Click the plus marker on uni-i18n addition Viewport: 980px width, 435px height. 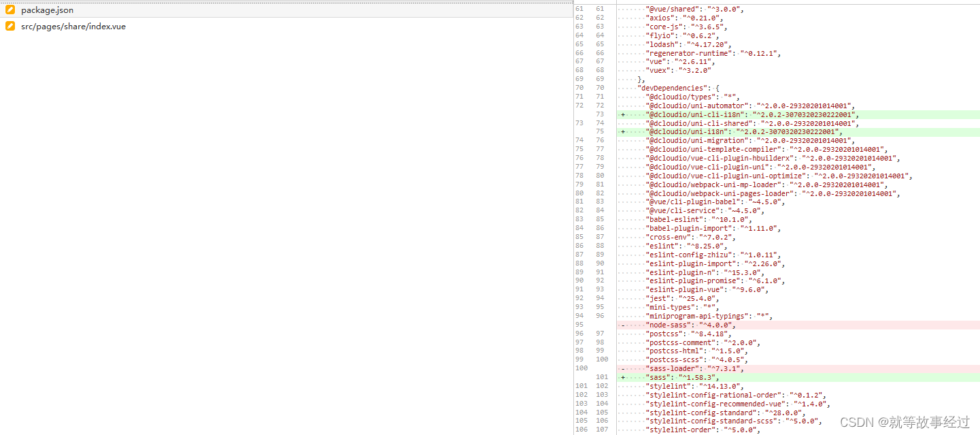pyautogui.click(x=623, y=131)
